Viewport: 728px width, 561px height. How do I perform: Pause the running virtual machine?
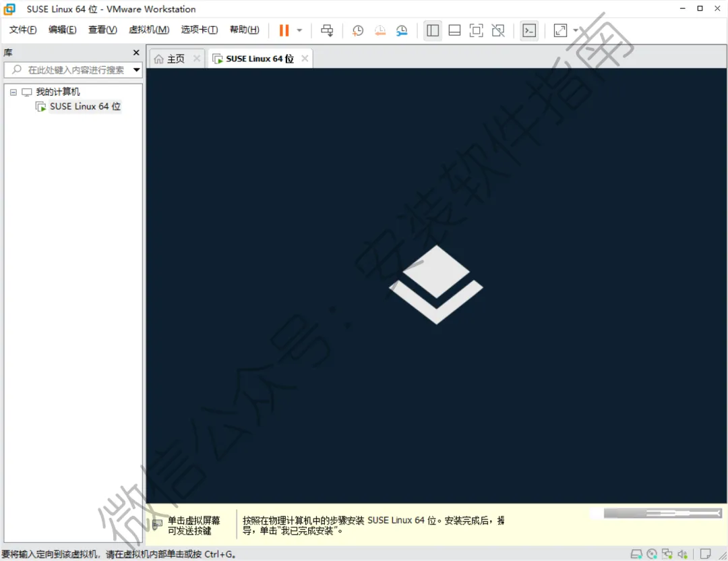coord(284,30)
